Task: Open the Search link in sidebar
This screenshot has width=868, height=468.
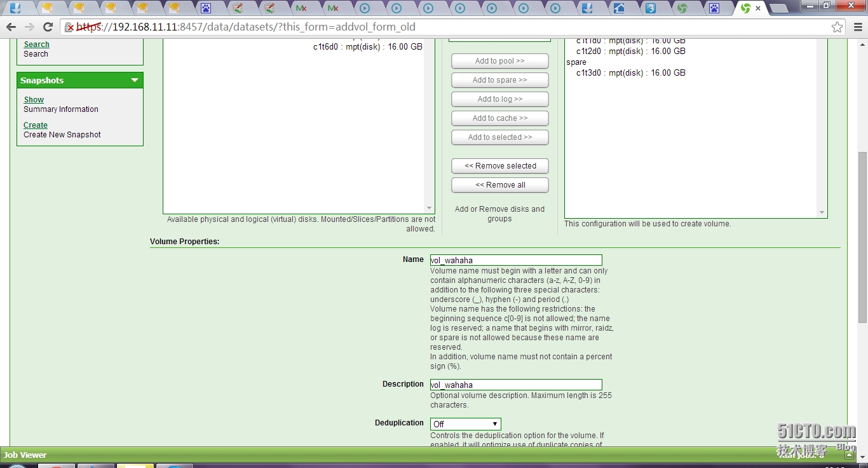Action: (x=36, y=45)
